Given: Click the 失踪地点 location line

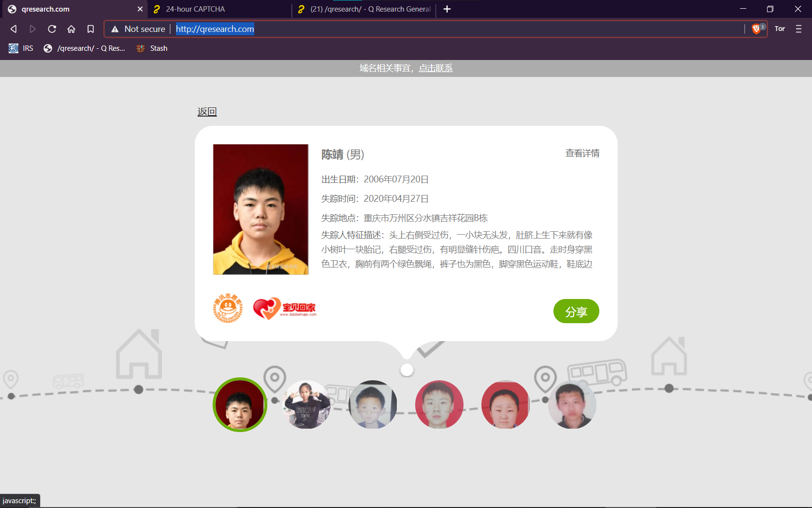Looking at the screenshot, I should tap(405, 218).
